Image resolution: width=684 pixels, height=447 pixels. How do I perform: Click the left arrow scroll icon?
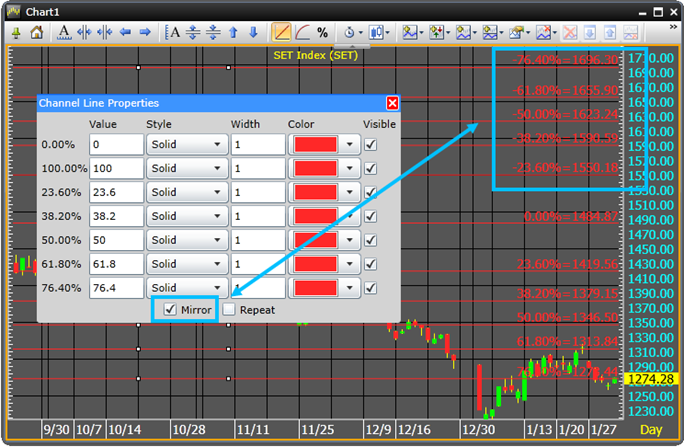click(x=126, y=32)
